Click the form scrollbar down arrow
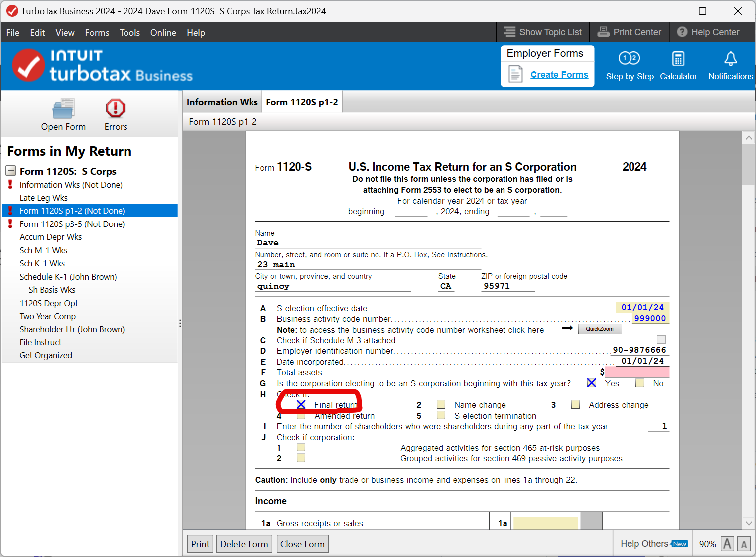756x557 pixels. point(749,523)
